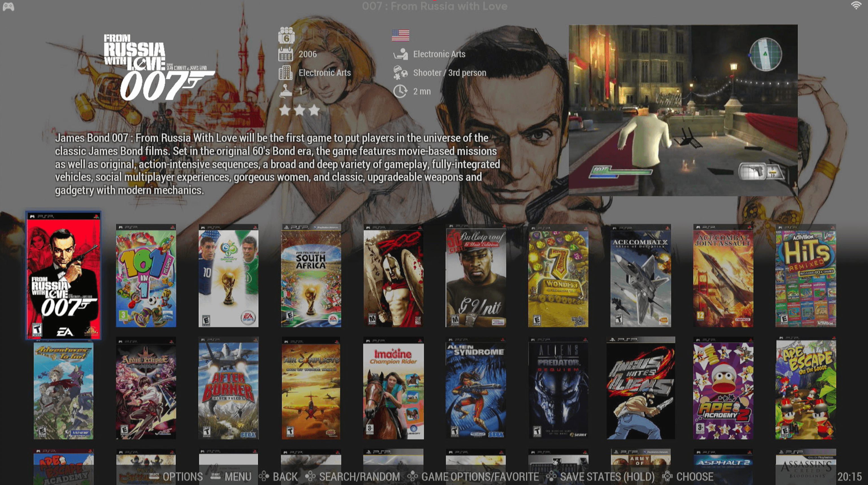Image resolution: width=868 pixels, height=485 pixels.
Task: Click the genre icon beside Shooter
Action: tap(400, 72)
